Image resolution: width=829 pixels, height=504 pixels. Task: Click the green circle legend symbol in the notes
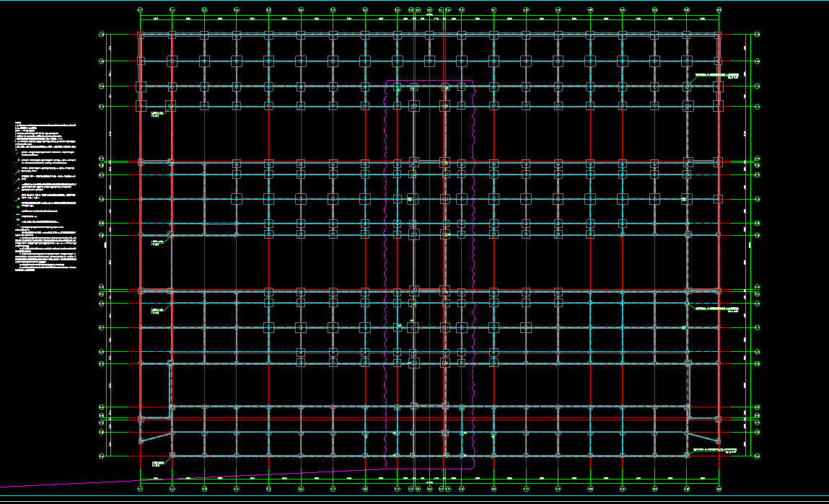pyautogui.click(x=19, y=208)
